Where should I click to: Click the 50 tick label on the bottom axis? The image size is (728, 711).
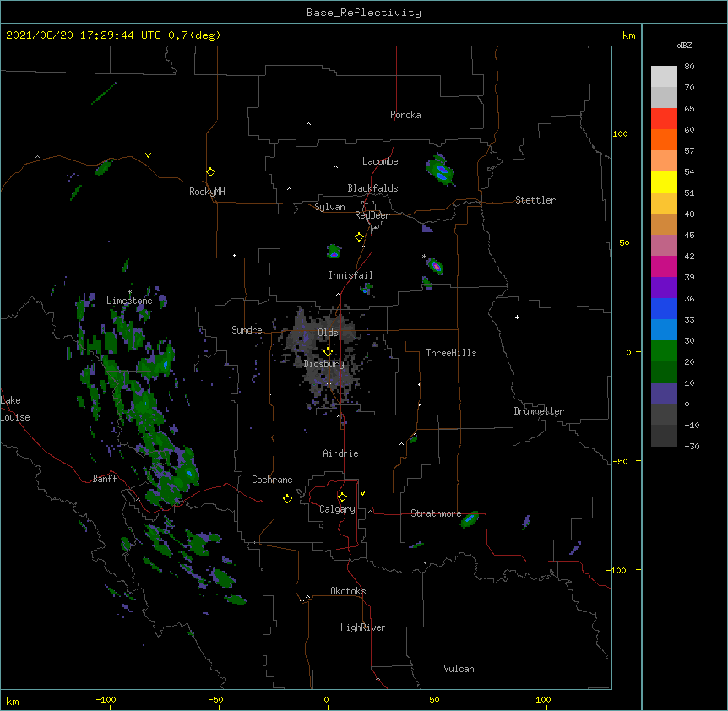434,700
